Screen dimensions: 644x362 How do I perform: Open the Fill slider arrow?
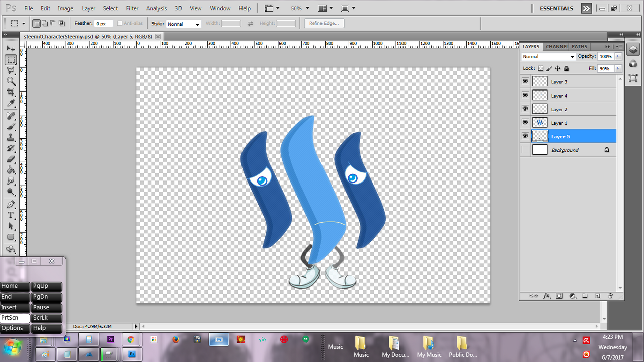tap(619, 68)
